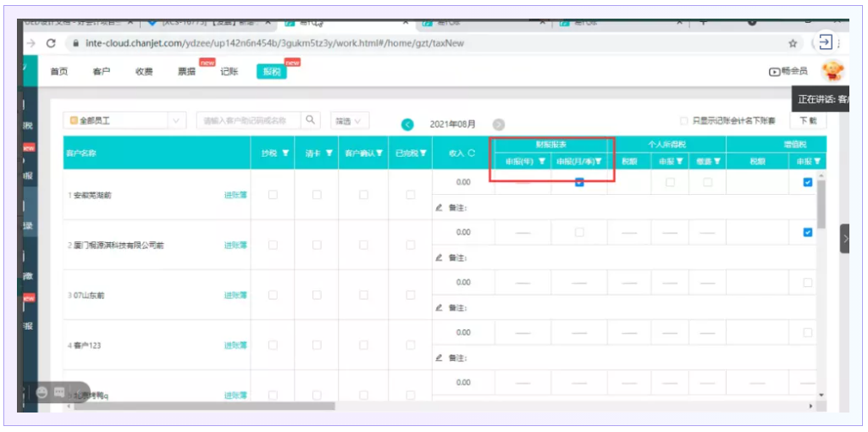Image resolution: width=868 pixels, height=432 pixels.
Task: Expand the right side panel arrow
Action: (843, 239)
